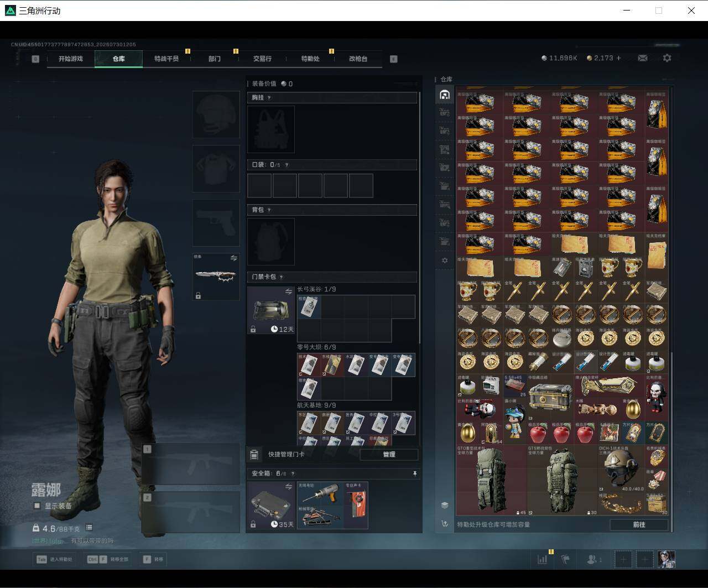Select the GT5 field backpack in stash
Image resolution: width=708 pixels, height=588 pixels.
[562, 480]
